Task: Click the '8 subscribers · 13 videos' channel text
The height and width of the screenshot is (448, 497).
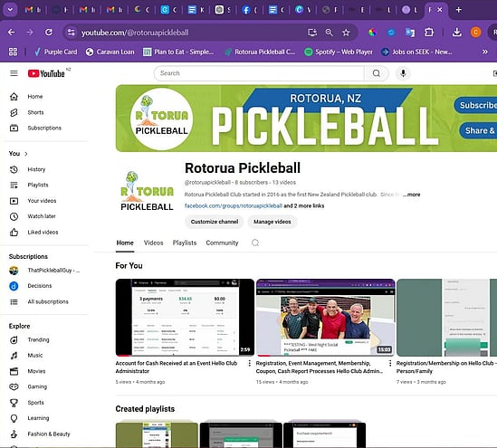Action: [x=265, y=183]
